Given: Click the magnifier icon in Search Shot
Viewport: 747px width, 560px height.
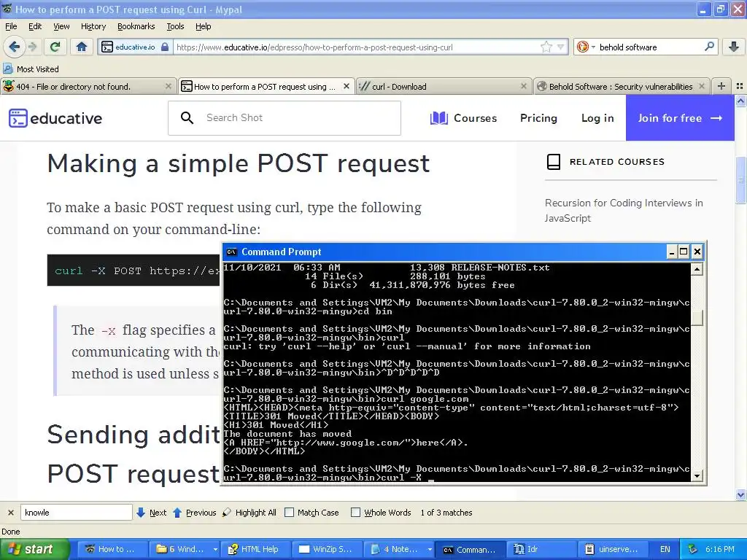Looking at the screenshot, I should (187, 117).
